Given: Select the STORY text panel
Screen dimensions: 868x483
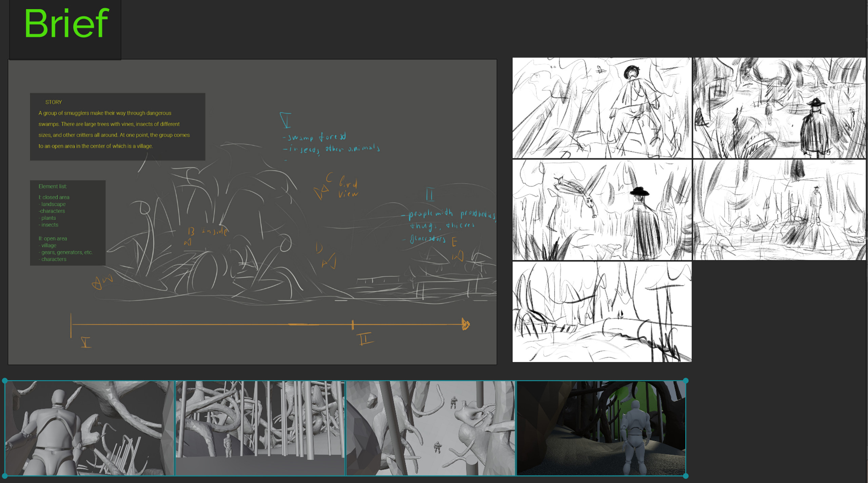Looking at the screenshot, I should click(117, 125).
